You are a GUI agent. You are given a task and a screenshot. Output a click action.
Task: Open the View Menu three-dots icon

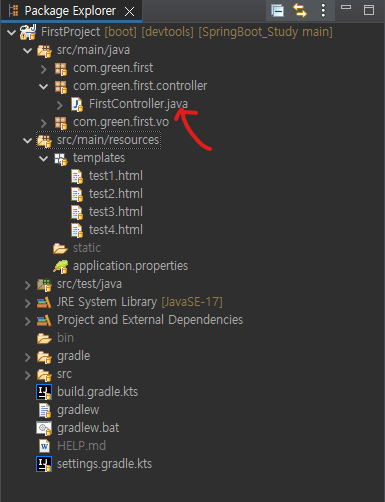coord(323,11)
